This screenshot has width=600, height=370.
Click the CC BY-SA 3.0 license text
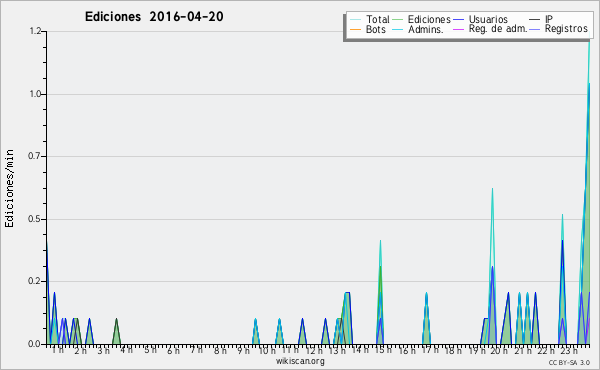(569, 362)
